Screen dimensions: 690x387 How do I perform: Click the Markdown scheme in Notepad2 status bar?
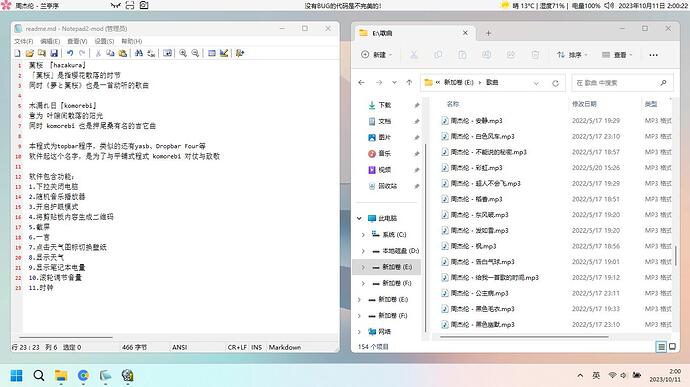(x=285, y=347)
